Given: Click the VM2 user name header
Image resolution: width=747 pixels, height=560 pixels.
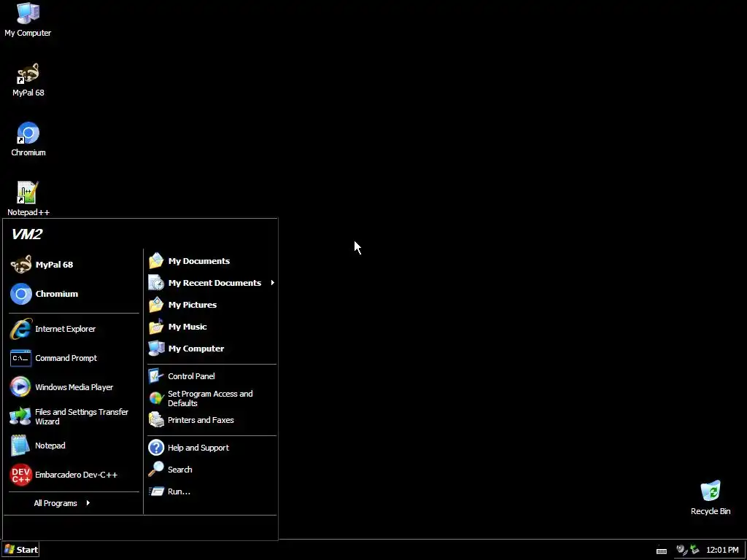Looking at the screenshot, I should pos(27,234).
